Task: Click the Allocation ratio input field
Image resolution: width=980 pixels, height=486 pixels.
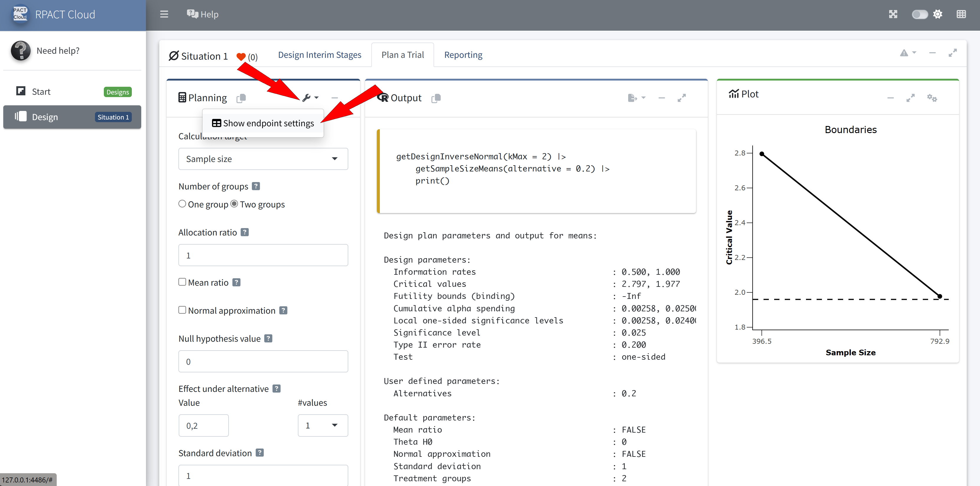Action: (x=263, y=255)
